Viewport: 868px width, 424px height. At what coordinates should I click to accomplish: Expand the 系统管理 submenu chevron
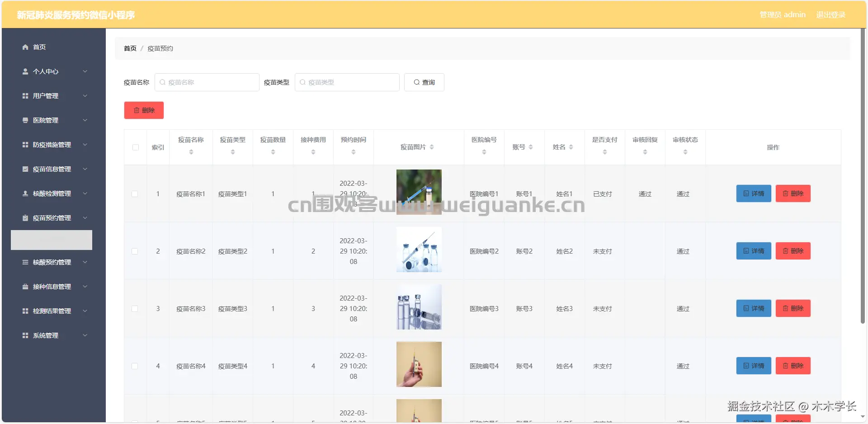[85, 335]
